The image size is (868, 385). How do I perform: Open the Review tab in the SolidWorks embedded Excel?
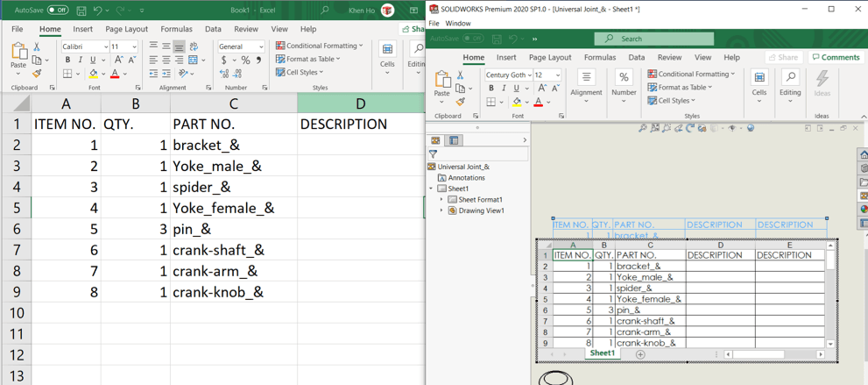[x=670, y=57]
